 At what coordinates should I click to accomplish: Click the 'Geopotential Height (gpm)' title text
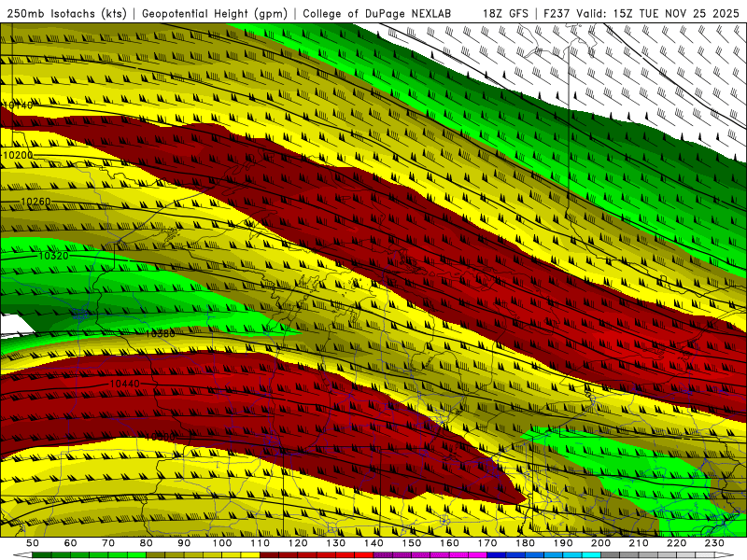215,13
